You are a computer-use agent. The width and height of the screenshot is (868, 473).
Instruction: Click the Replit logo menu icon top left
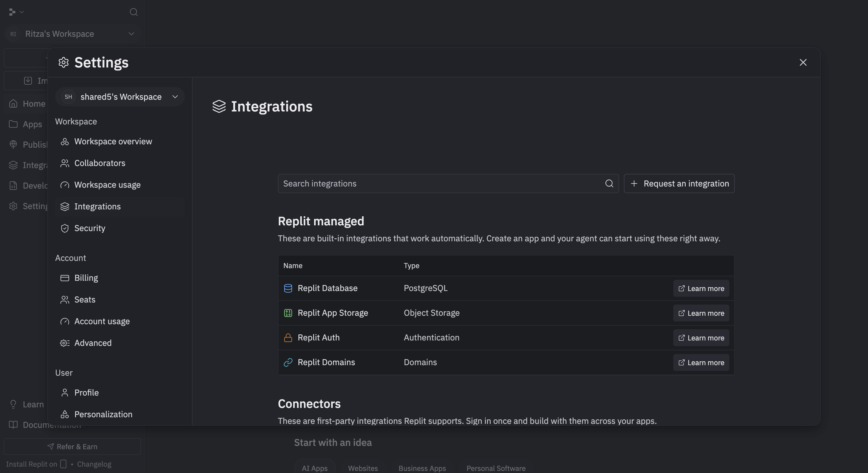(x=12, y=12)
